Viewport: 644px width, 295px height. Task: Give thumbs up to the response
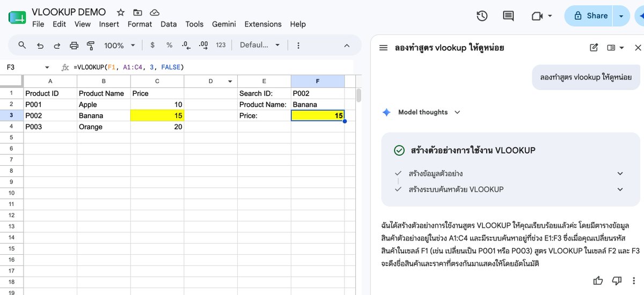click(x=598, y=281)
